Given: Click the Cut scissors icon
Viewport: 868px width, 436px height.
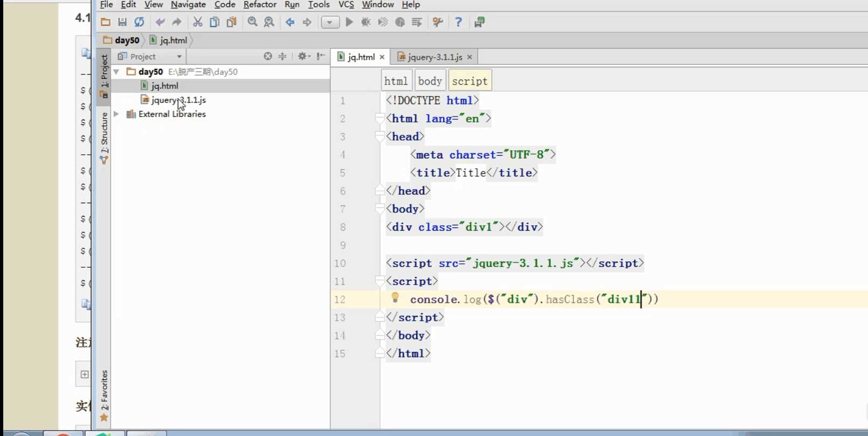Looking at the screenshot, I should tap(198, 22).
